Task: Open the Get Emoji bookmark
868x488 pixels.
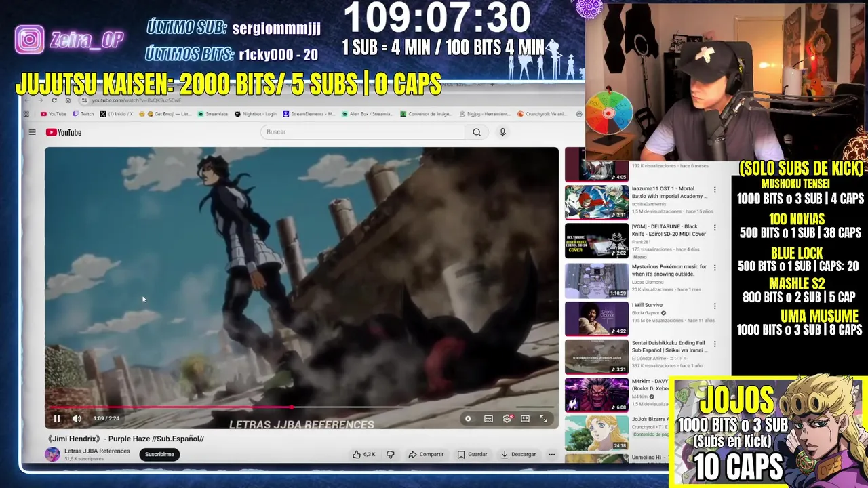Action: pos(166,114)
